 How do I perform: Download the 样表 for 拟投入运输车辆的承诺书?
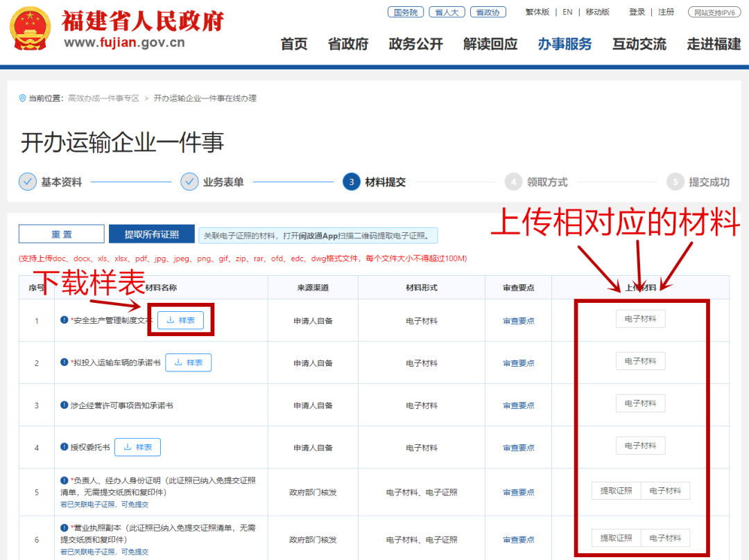[188, 362]
